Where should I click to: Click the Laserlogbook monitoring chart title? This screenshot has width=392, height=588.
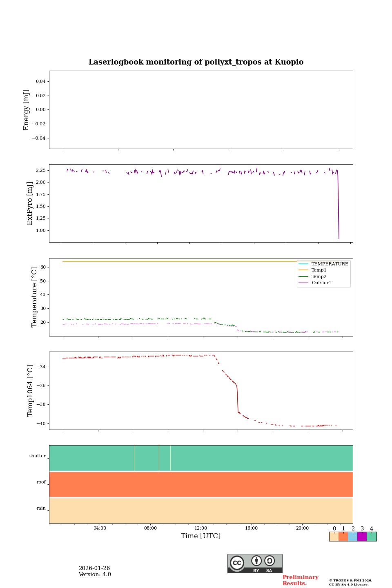pos(196,62)
